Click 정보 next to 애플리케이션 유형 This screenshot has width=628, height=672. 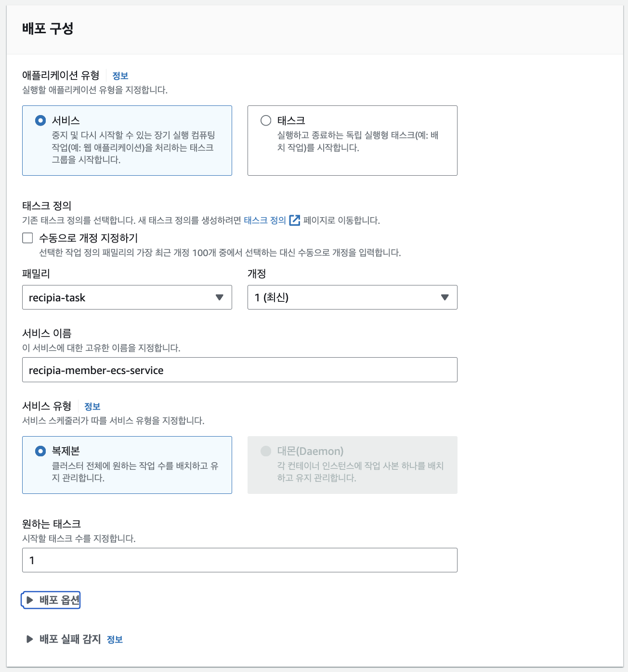[120, 75]
